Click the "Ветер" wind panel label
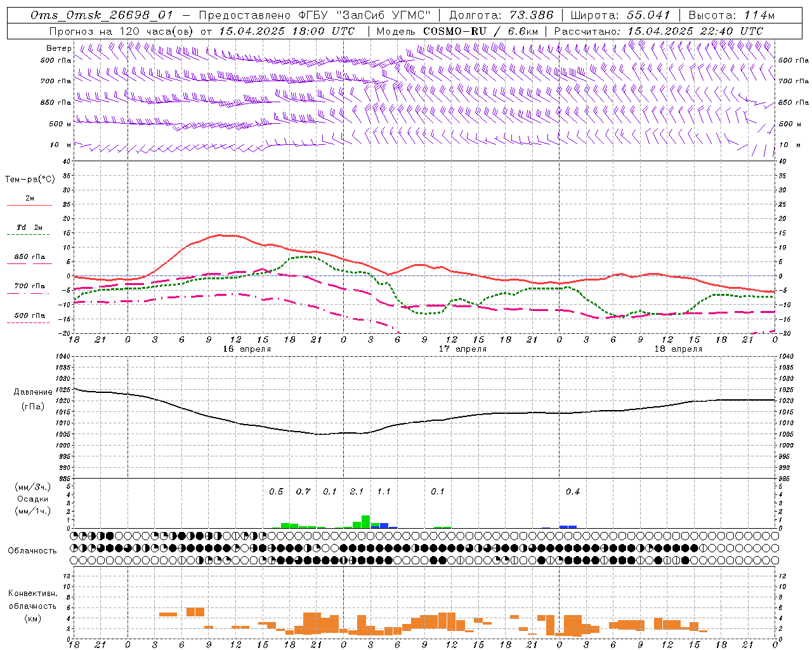This screenshot has height=650, width=812. pos(59,48)
